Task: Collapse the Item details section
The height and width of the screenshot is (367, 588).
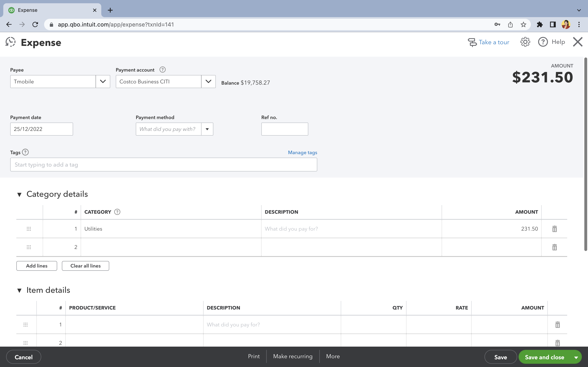Action: [x=19, y=290]
